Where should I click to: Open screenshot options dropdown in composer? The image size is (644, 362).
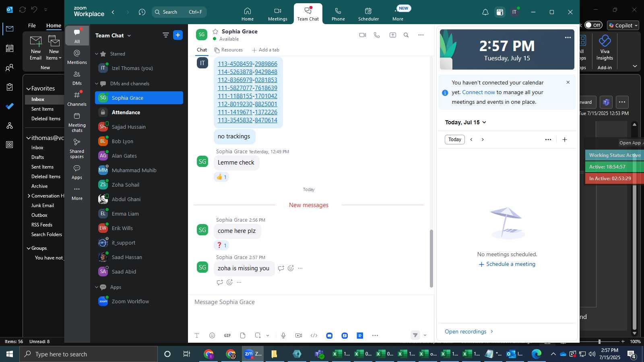tap(268, 335)
